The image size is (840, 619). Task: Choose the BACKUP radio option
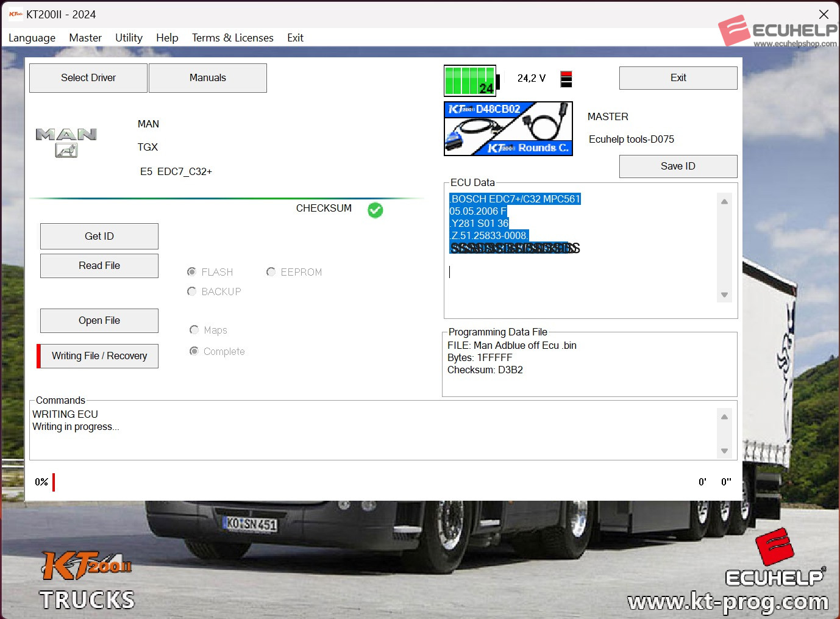click(192, 292)
